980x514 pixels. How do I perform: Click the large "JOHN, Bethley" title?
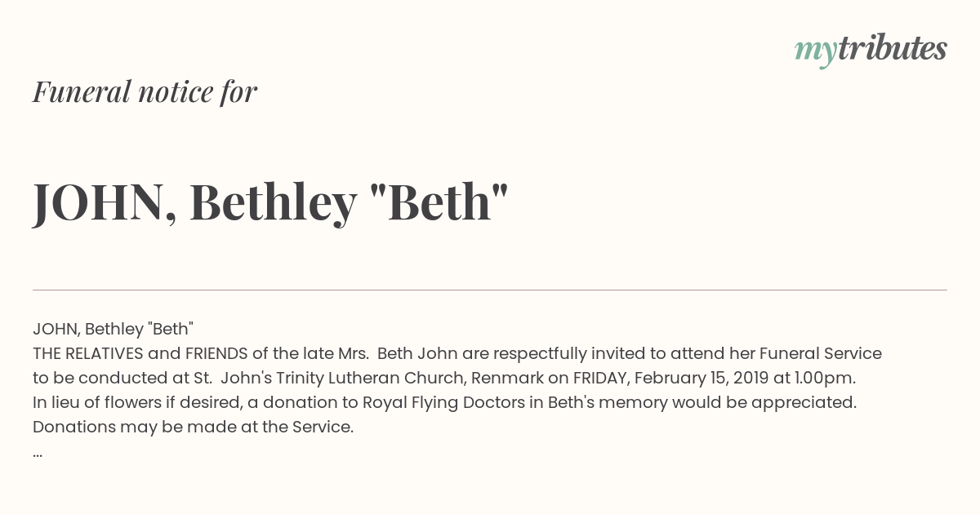[x=194, y=202]
